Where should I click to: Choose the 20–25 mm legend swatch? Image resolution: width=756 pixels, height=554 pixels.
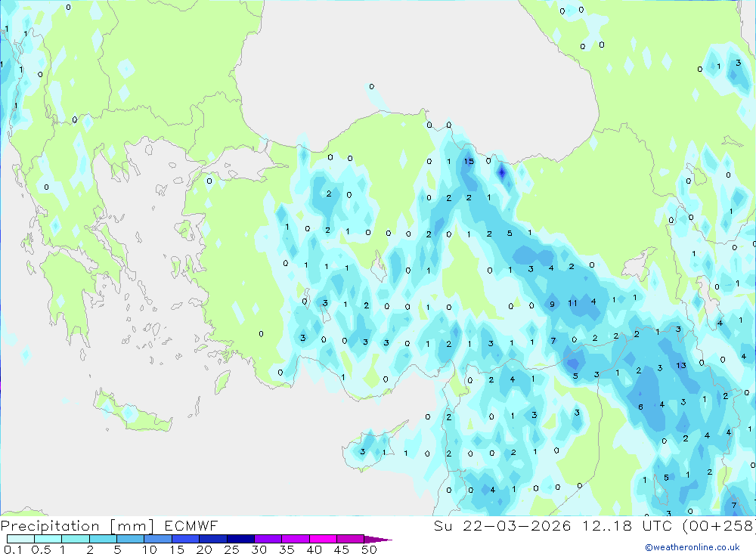pyautogui.click(x=212, y=539)
